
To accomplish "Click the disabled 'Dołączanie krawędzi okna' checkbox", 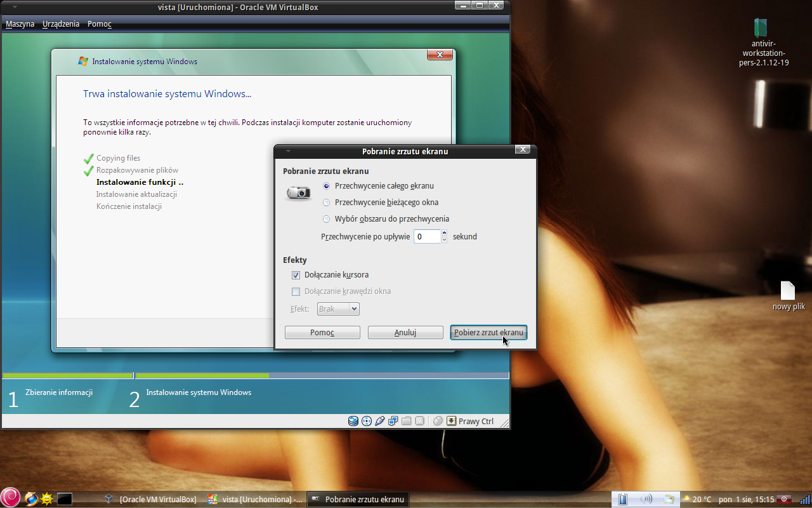I will click(296, 291).
